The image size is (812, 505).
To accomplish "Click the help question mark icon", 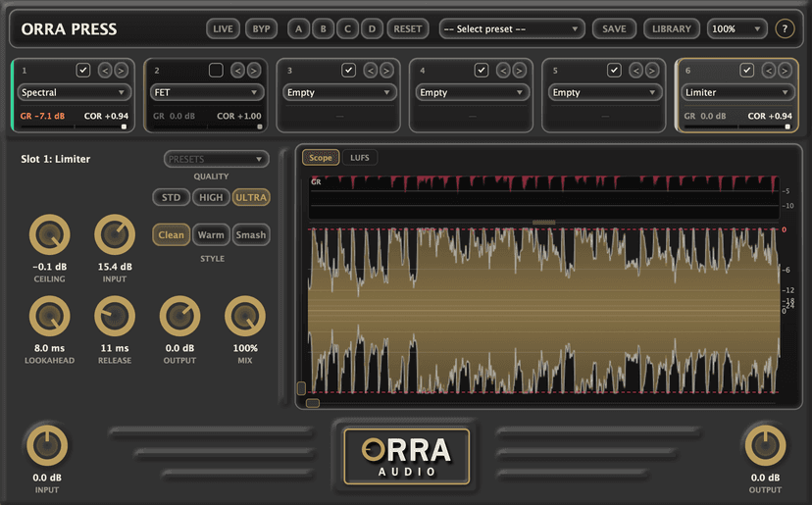I will 785,29.
